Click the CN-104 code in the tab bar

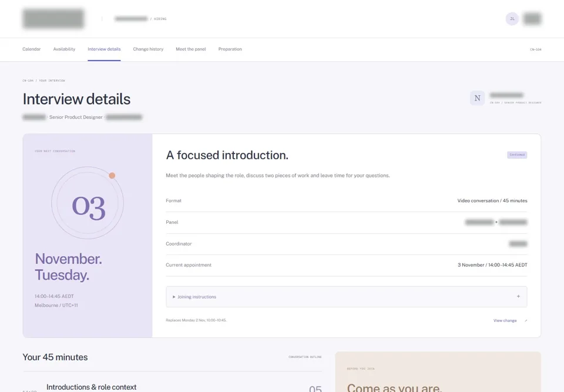tap(536, 49)
